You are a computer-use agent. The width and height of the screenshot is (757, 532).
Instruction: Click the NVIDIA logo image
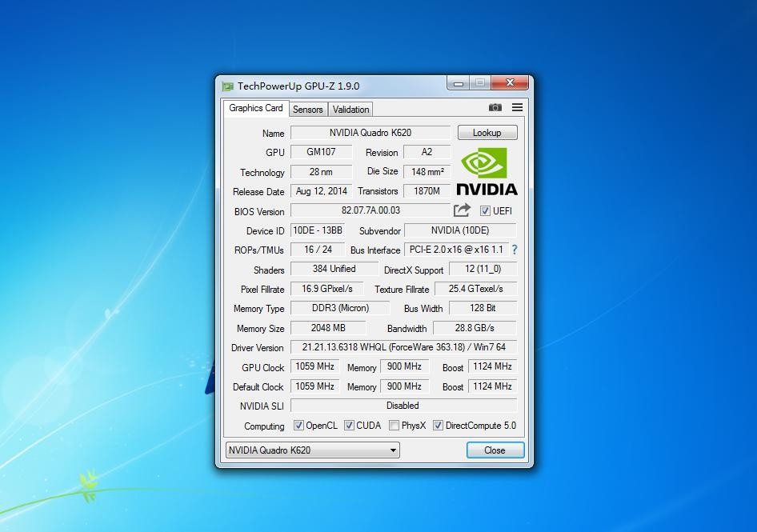(487, 172)
